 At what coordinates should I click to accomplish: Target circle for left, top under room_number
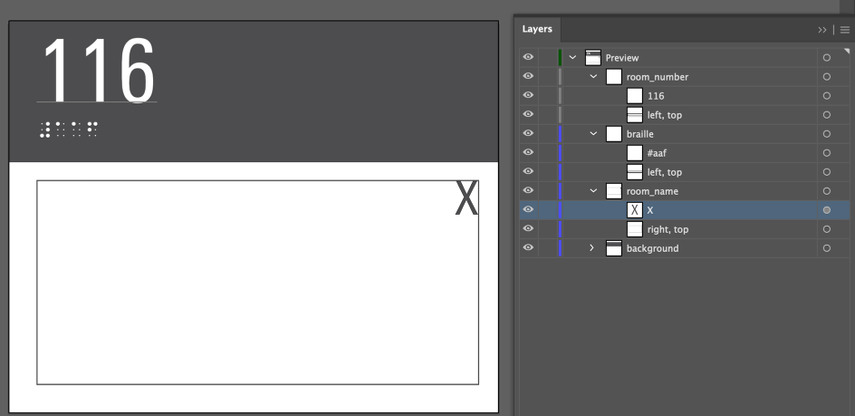827,114
